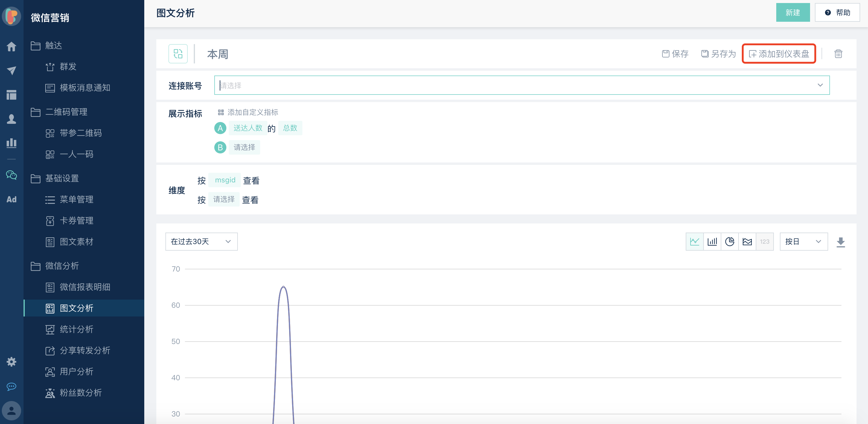Screen dimensions: 868x424
Task: Open the 在过去30天 date range dropdown
Action: 201,241
